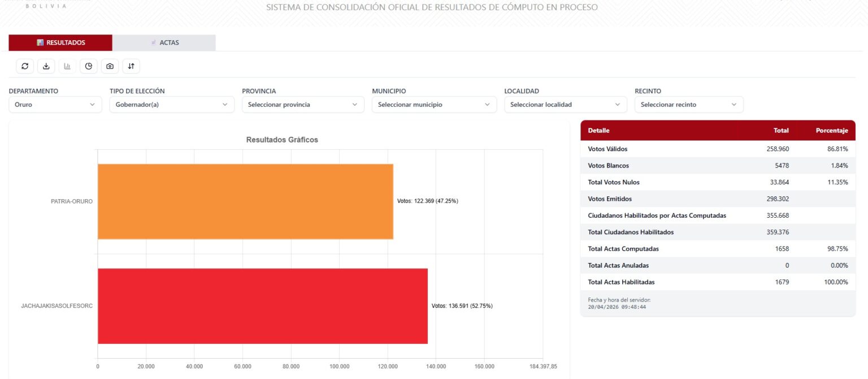Open the DEPARTAMENTO dropdown showing Oruro
The image size is (868, 379).
[55, 104]
